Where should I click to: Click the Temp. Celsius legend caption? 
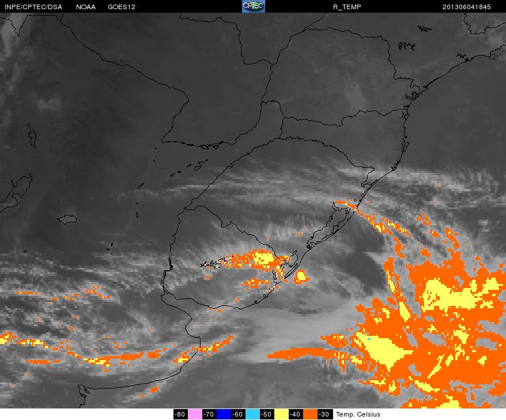pos(358,414)
